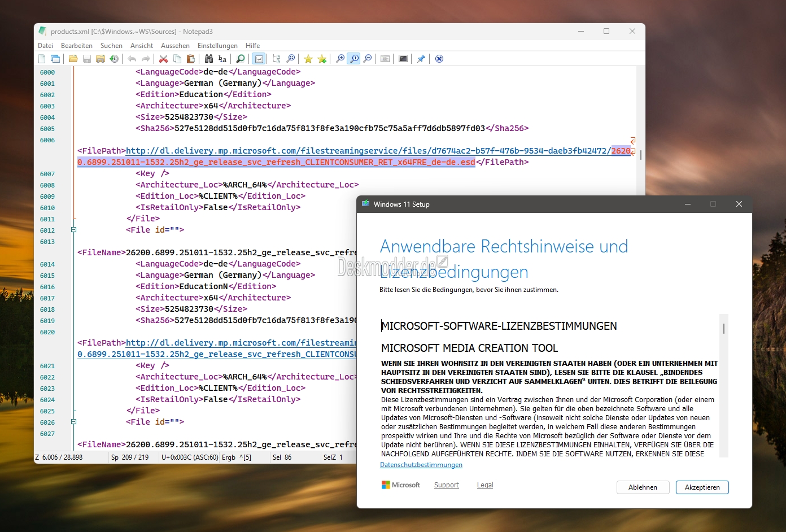Viewport: 786px width, 532px height.
Task: Open the Einstellungen menu
Action: (217, 46)
